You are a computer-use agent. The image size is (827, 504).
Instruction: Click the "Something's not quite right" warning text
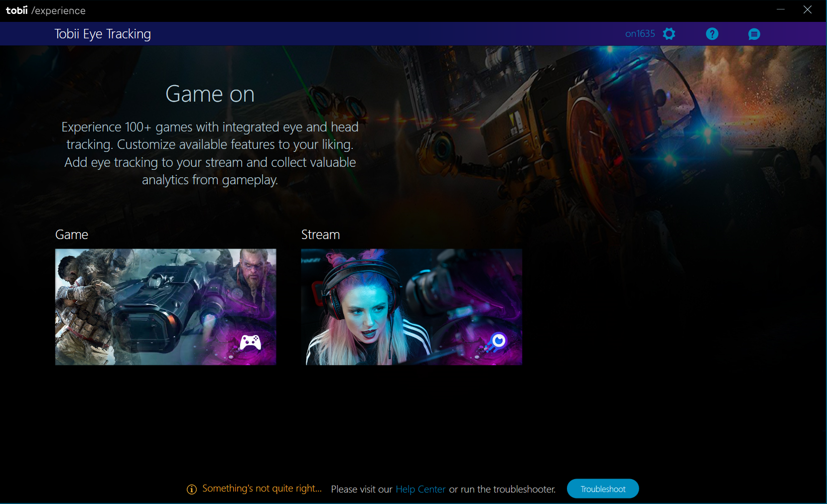click(x=262, y=489)
